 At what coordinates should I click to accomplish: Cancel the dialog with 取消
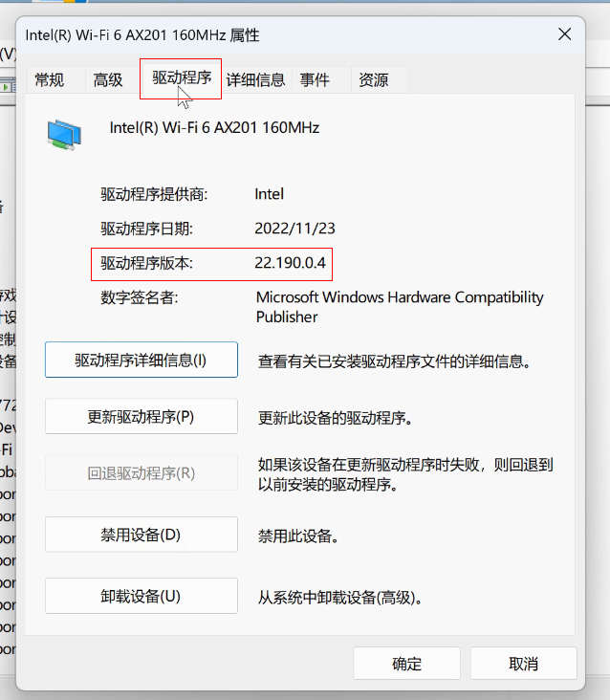point(523,664)
